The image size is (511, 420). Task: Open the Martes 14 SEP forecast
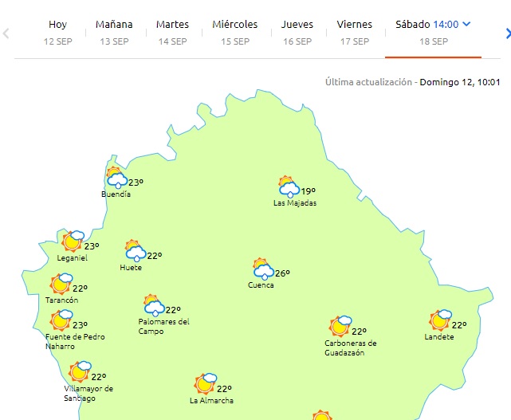172,33
